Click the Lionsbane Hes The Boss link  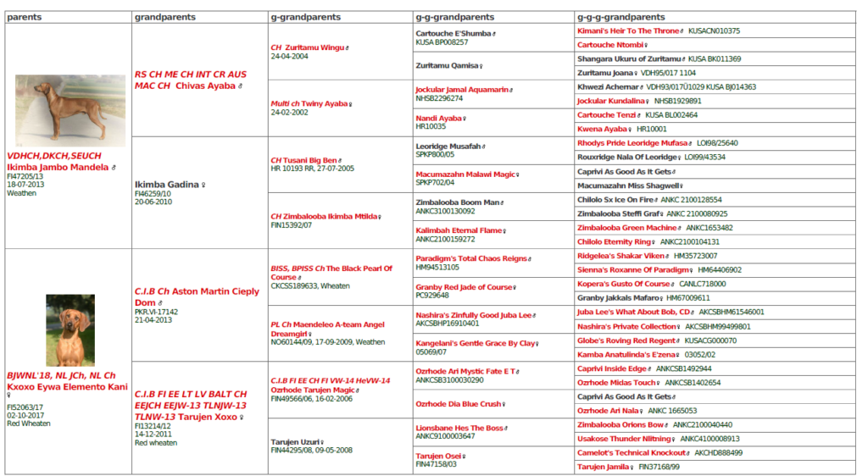pos(459,428)
